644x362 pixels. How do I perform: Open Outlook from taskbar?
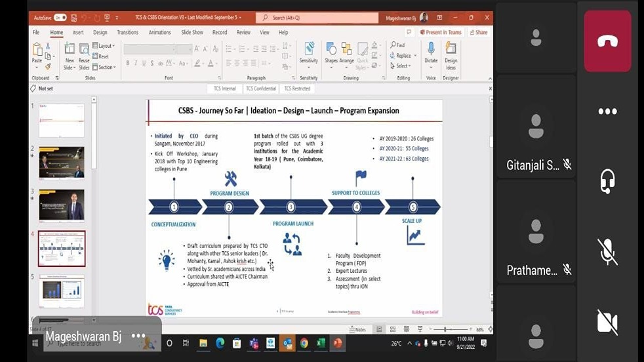pos(287,343)
